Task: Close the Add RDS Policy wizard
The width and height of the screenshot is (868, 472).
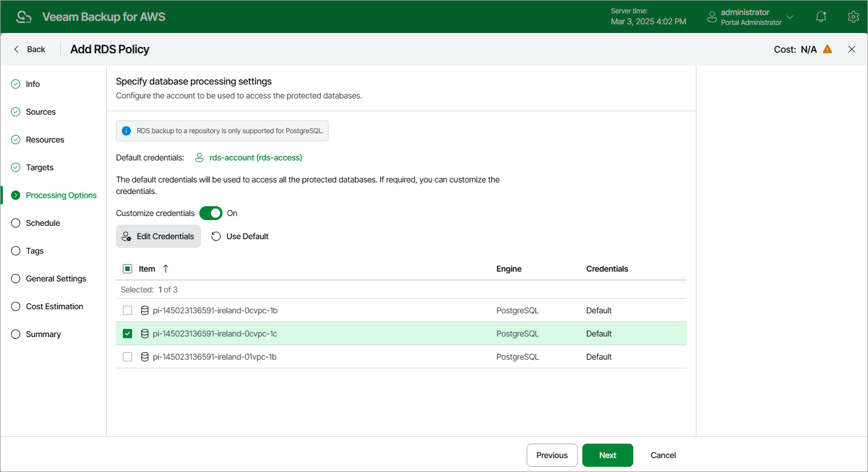Action: [852, 49]
